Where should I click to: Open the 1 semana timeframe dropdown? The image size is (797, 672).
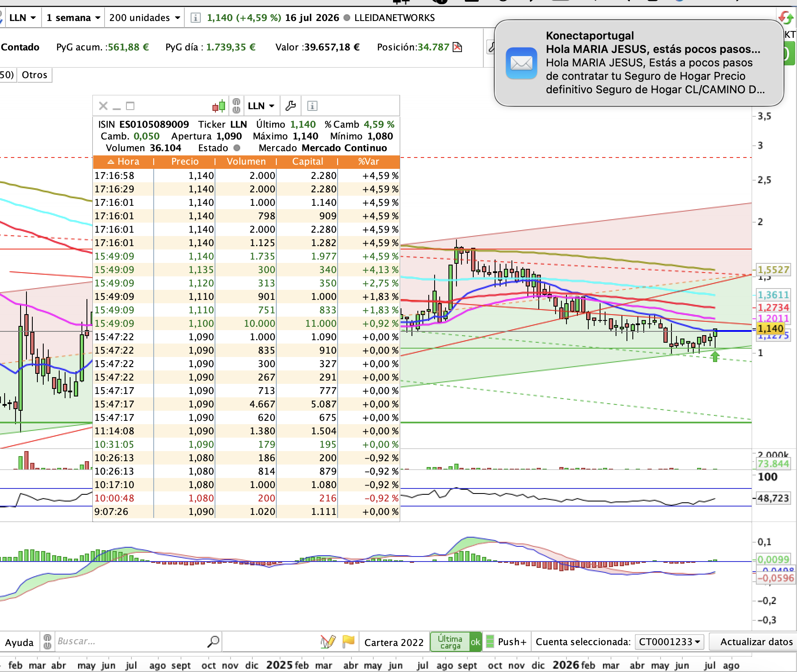click(73, 18)
